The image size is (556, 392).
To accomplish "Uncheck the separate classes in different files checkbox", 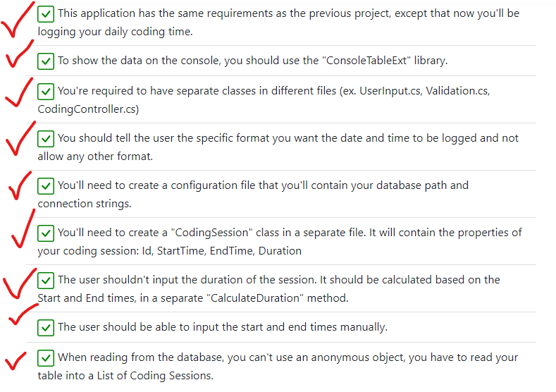I will tap(46, 92).
